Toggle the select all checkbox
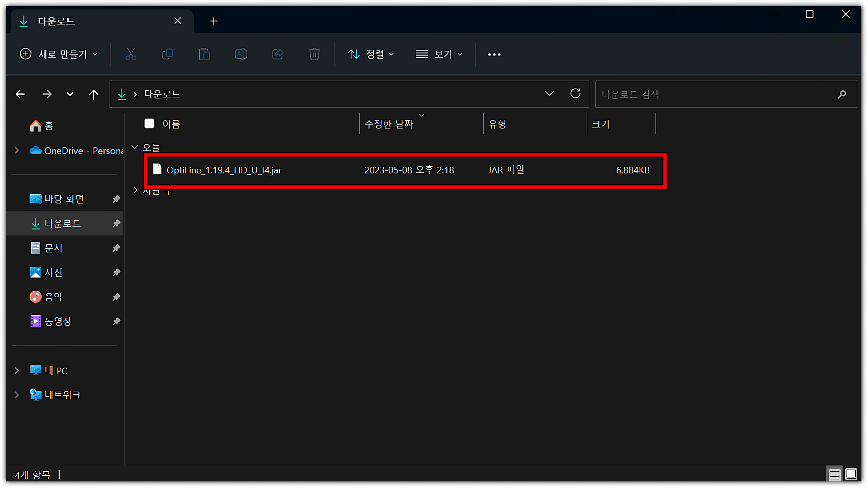This screenshot has width=868, height=488. 149,123
